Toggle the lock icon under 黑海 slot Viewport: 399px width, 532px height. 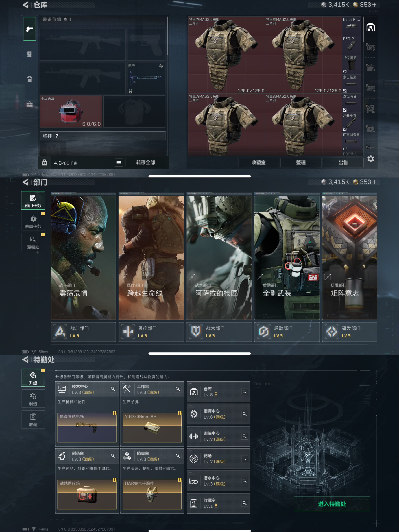point(131,91)
